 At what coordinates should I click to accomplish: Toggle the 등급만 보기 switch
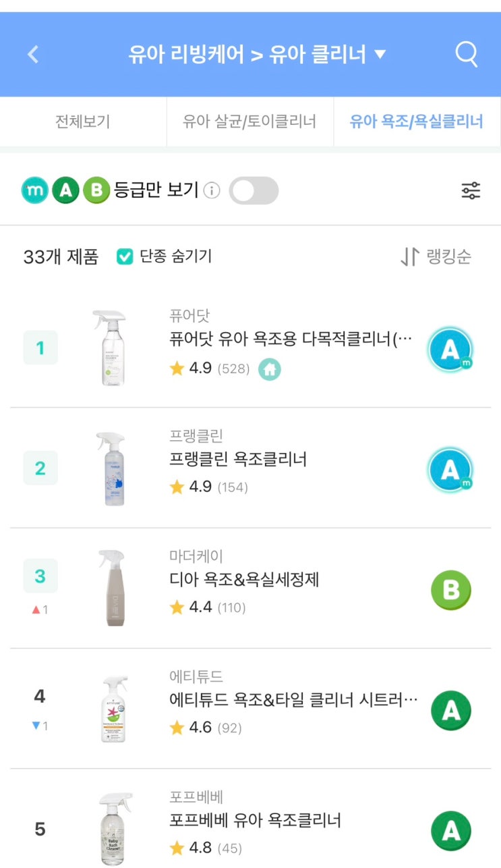[254, 191]
